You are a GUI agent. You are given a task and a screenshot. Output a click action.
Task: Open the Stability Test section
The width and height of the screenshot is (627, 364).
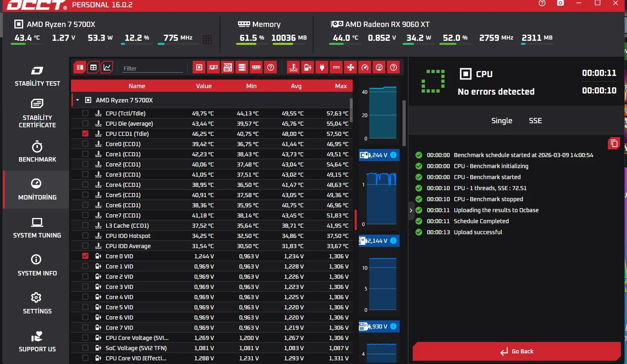point(37,76)
